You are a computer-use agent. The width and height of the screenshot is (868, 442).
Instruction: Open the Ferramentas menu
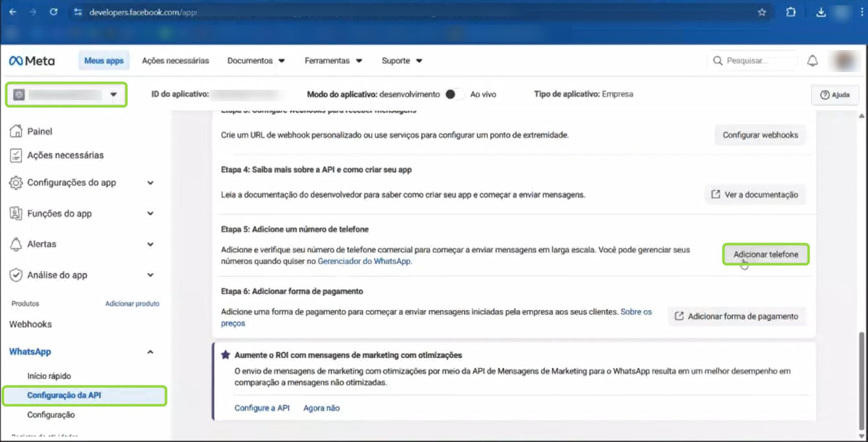pos(333,60)
